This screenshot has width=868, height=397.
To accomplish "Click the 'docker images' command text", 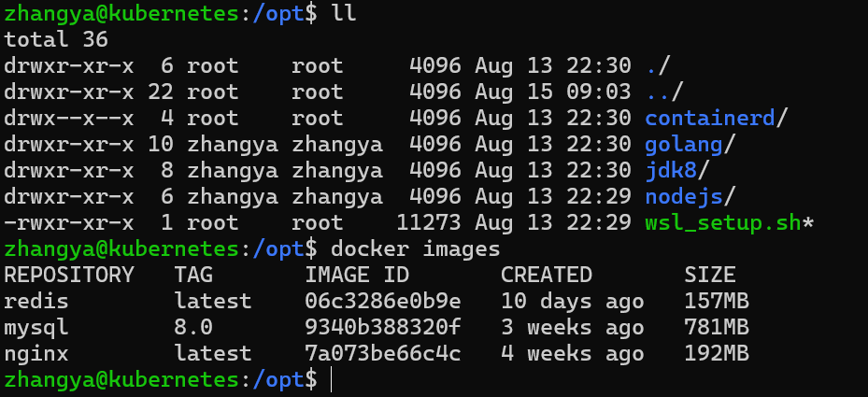I will 415,249.
